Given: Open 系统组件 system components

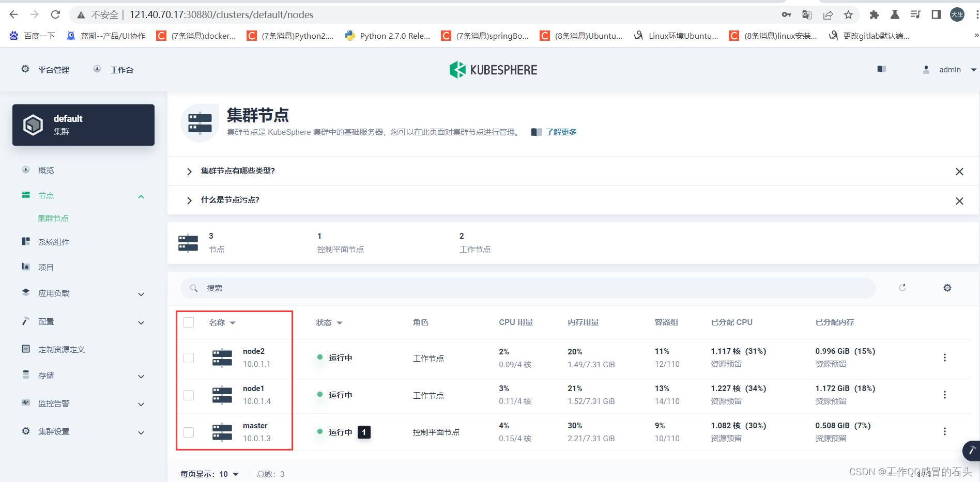Looking at the screenshot, I should (54, 242).
